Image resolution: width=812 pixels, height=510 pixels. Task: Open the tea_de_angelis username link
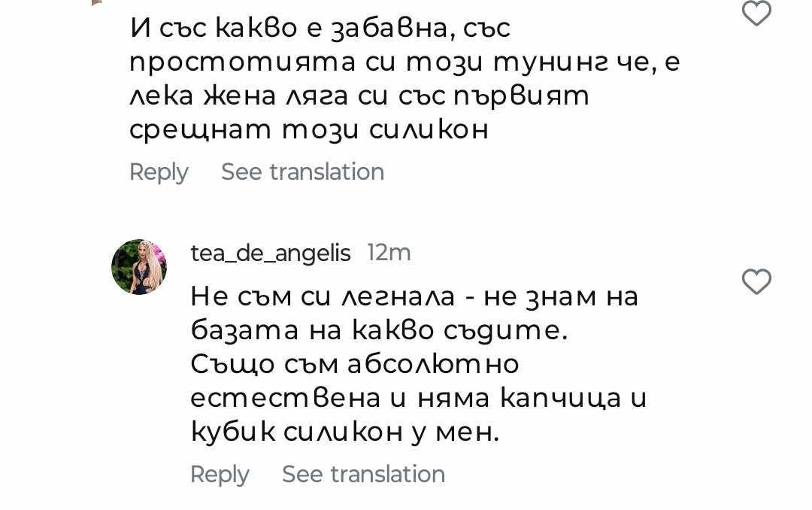point(271,253)
